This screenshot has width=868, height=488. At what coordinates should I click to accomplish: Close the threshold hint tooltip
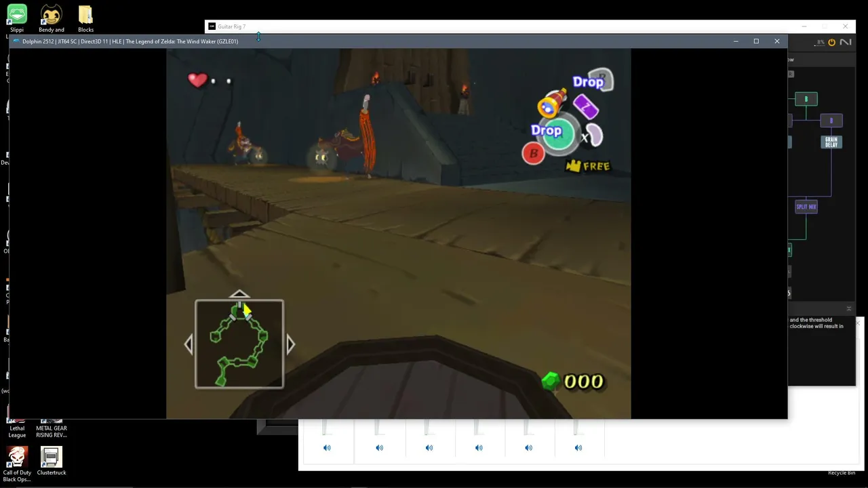coord(859,322)
